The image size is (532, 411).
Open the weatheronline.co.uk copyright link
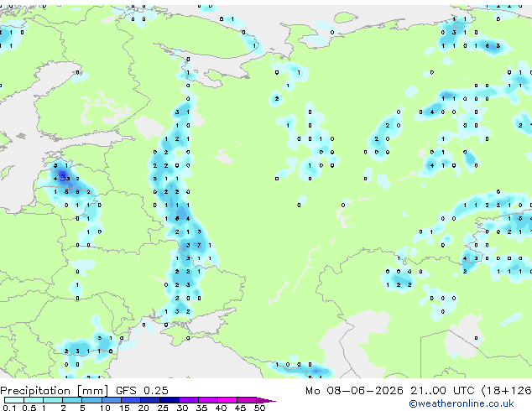click(461, 403)
